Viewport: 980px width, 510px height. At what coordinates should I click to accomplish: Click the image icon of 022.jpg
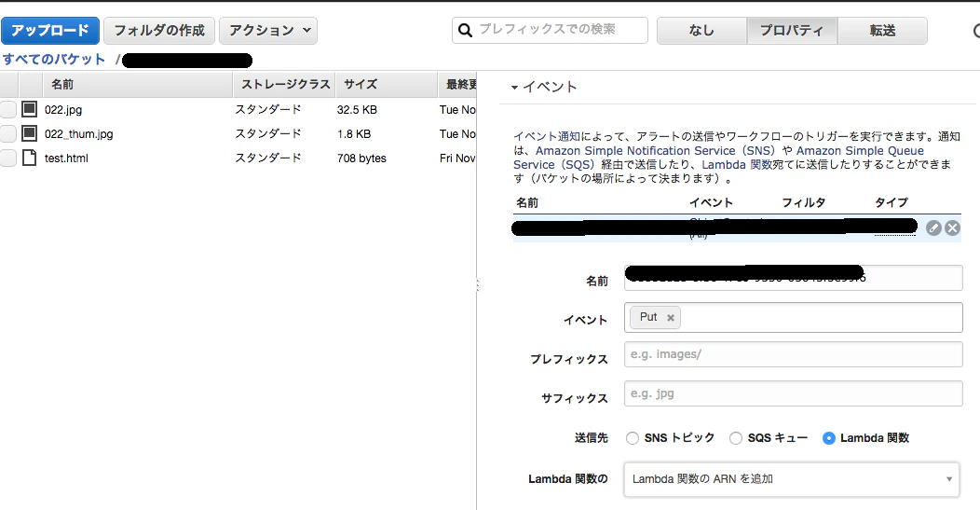[x=30, y=109]
